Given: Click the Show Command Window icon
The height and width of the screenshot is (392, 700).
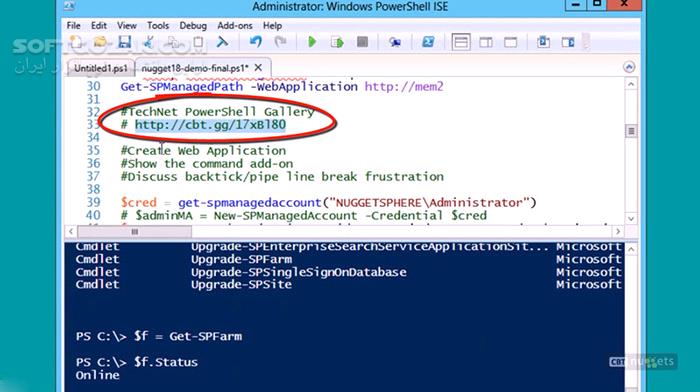Looking at the screenshot, I should click(543, 42).
